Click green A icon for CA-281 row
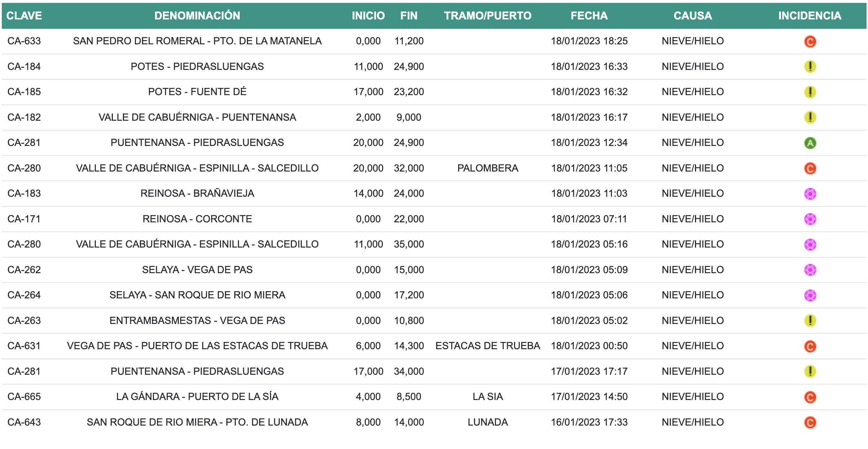The height and width of the screenshot is (449, 868). [x=810, y=143]
